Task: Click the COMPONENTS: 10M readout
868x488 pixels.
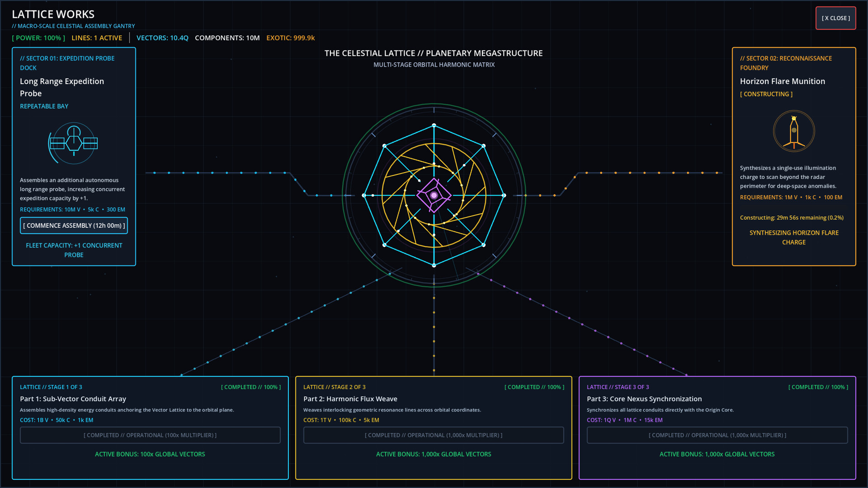Action: coord(227,38)
